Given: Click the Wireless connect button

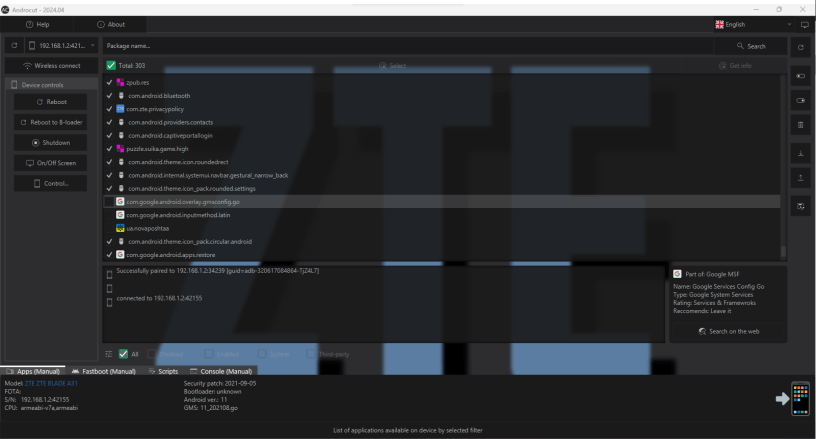Looking at the screenshot, I should [x=52, y=66].
